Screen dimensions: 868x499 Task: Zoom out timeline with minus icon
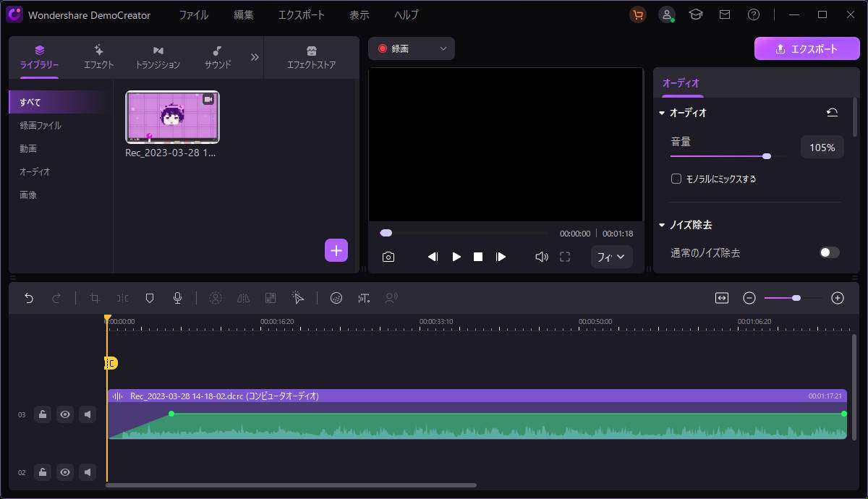point(750,298)
